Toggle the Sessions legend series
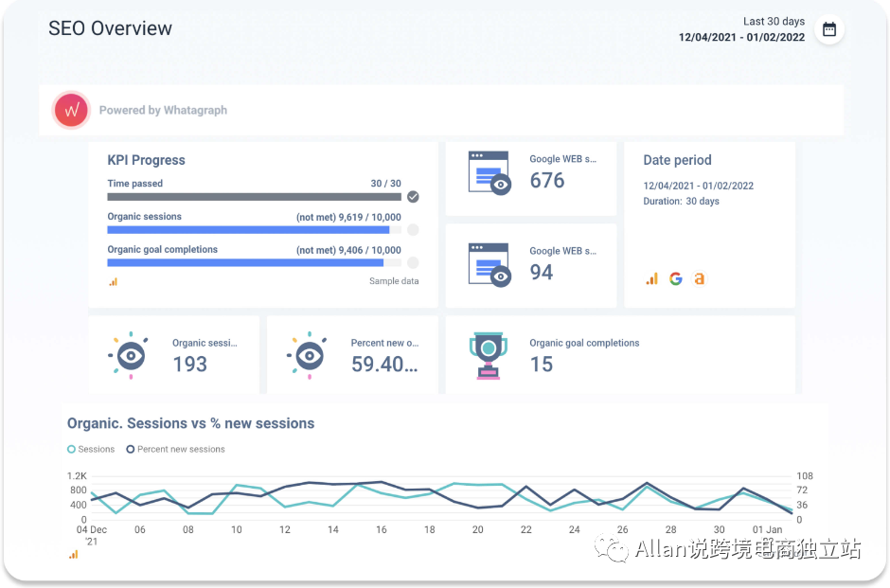This screenshot has height=588, width=890. click(x=91, y=449)
